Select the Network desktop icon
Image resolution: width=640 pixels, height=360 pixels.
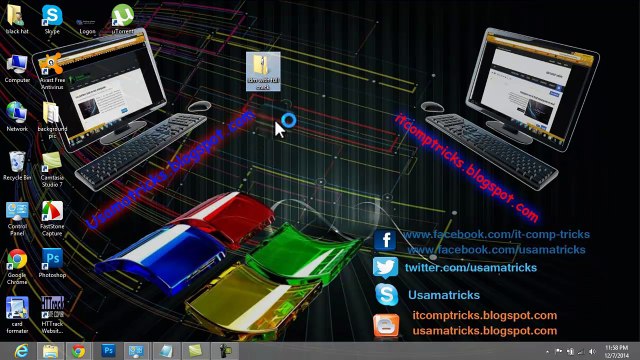[17, 117]
